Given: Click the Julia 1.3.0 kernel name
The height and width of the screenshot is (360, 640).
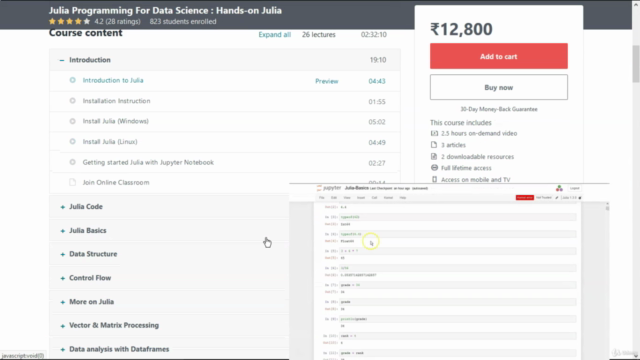Looking at the screenshot, I should (569, 198).
